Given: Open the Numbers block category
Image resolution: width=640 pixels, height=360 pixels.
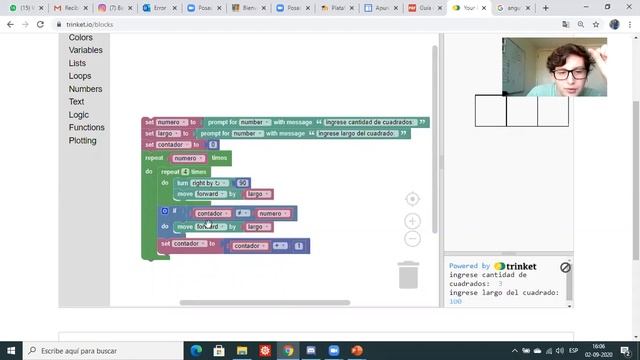Looking at the screenshot, I should 85,89.
